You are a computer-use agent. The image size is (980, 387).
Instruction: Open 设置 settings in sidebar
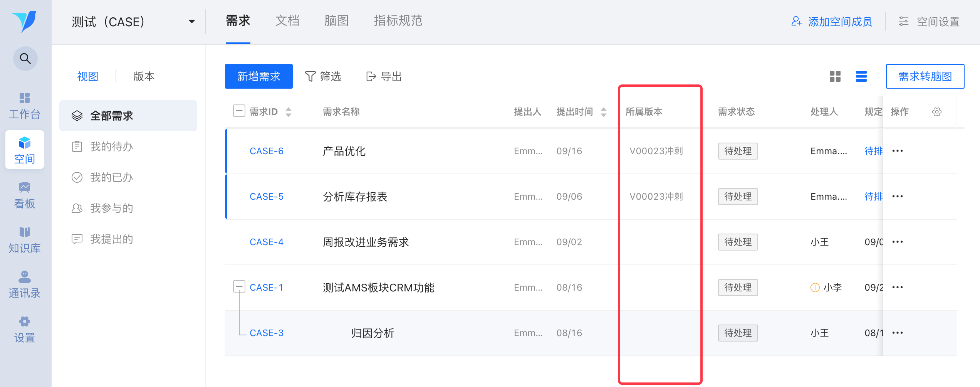(25, 329)
